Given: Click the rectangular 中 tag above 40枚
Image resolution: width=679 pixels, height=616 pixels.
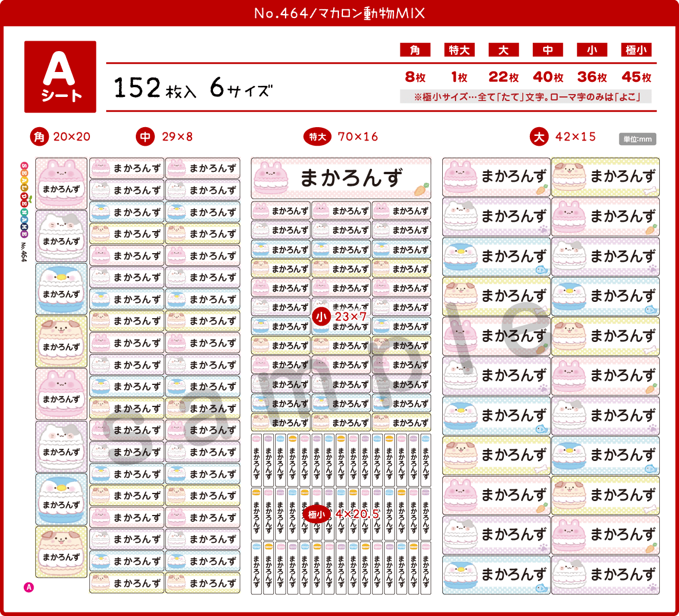Looking at the screenshot, I should click(548, 50).
